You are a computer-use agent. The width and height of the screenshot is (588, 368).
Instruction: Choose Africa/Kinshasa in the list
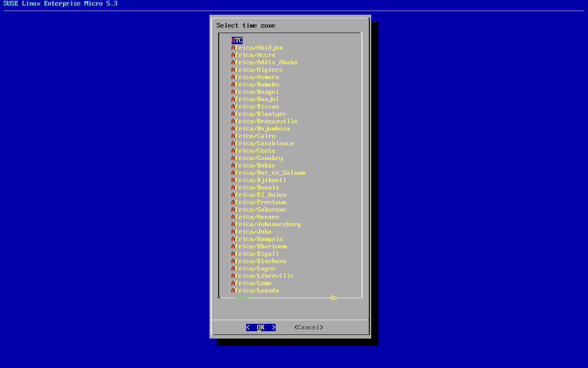[x=259, y=261]
